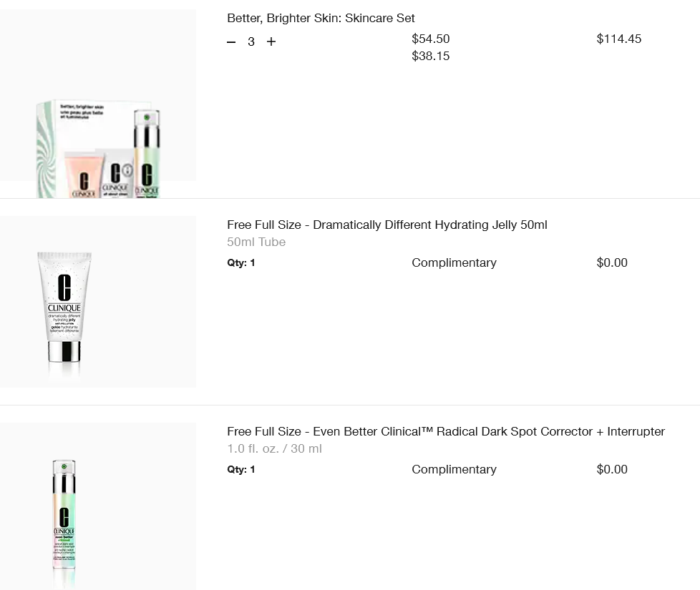Click the discounted $38.15 price
The image size is (700, 590).
[x=431, y=56]
